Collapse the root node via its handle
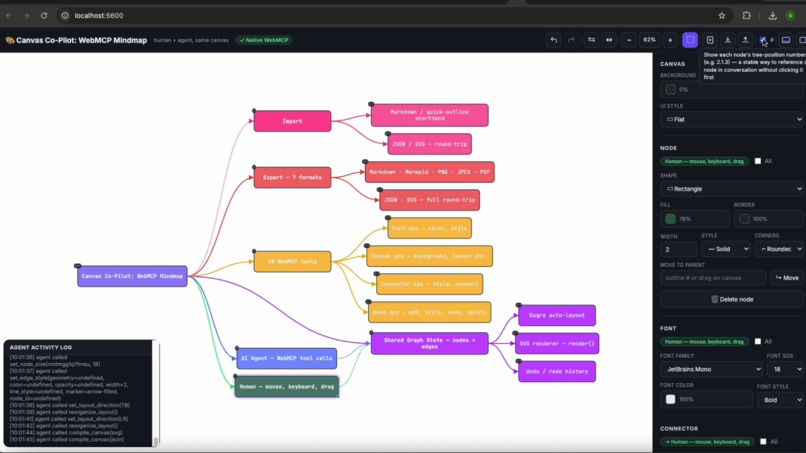This screenshot has width=806, height=453. click(x=78, y=266)
